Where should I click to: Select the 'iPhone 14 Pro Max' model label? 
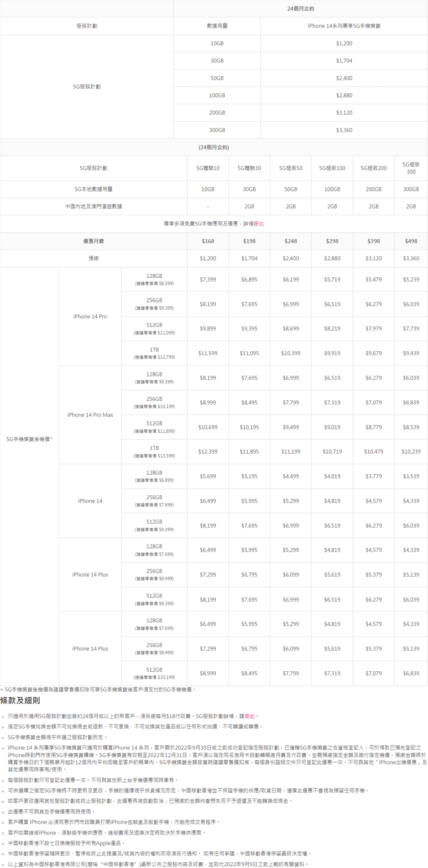coord(90,415)
